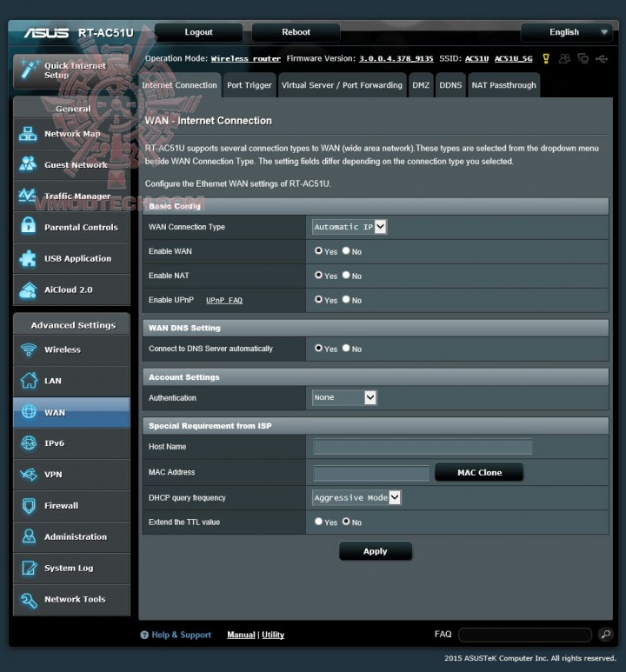Open Virtual Server / Port Forwarding tab
This screenshot has height=672, width=626.
point(343,85)
